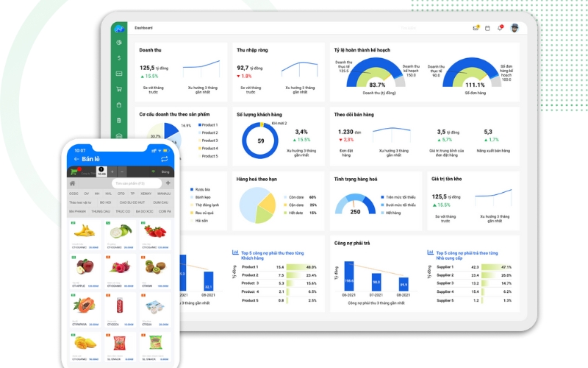Tap the raspberry product card
This screenshot has height=368, width=588.
point(120,271)
